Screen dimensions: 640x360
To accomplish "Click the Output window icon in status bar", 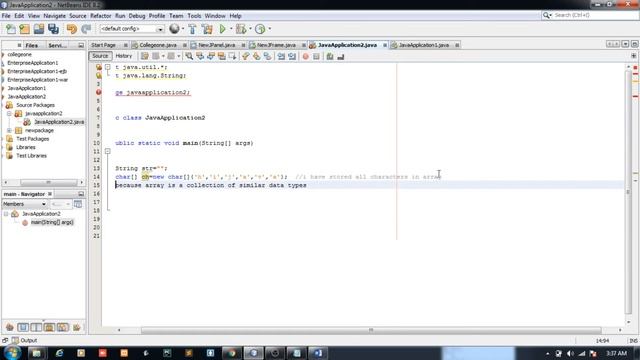I will 15,340.
